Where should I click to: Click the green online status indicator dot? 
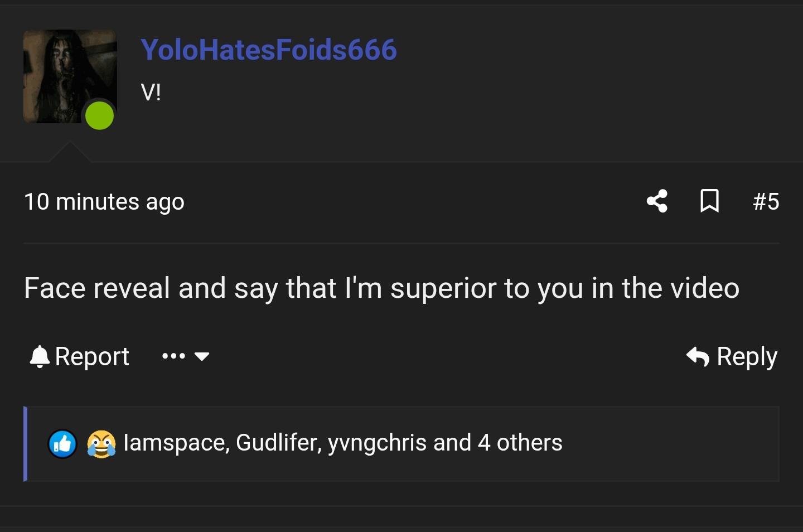pyautogui.click(x=99, y=115)
